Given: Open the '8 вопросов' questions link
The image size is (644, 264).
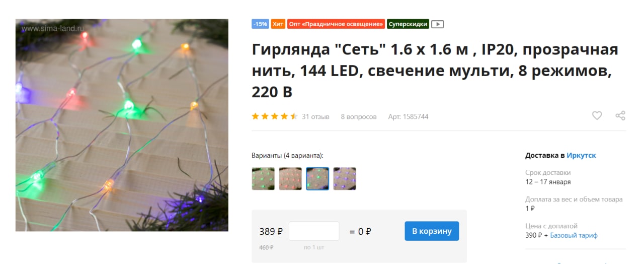Looking at the screenshot, I should [x=359, y=116].
